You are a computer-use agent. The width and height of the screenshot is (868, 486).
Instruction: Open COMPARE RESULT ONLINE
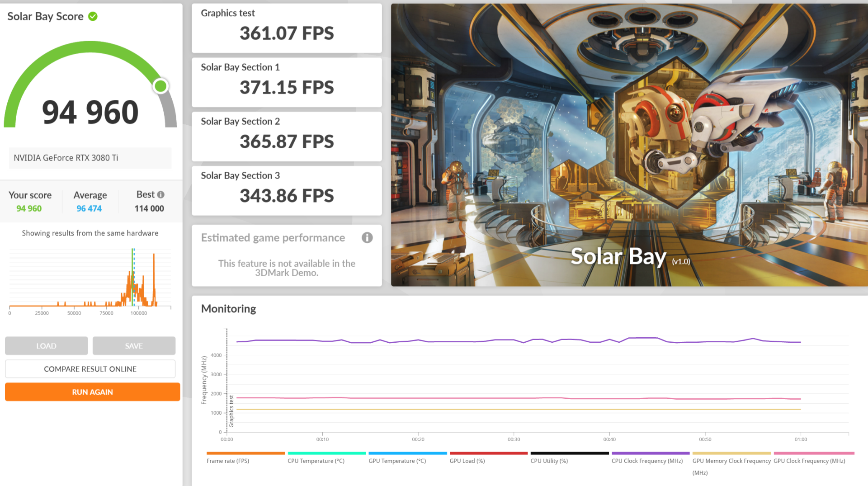[x=90, y=369]
